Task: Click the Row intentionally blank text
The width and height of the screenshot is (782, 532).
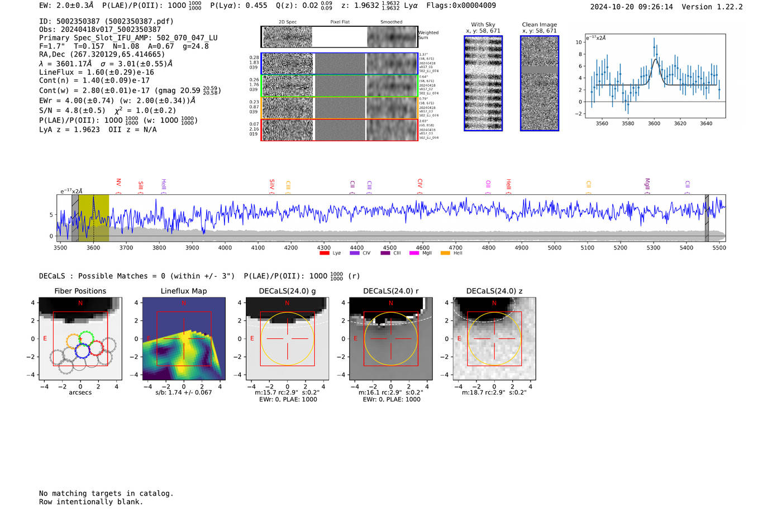Action: [x=91, y=502]
